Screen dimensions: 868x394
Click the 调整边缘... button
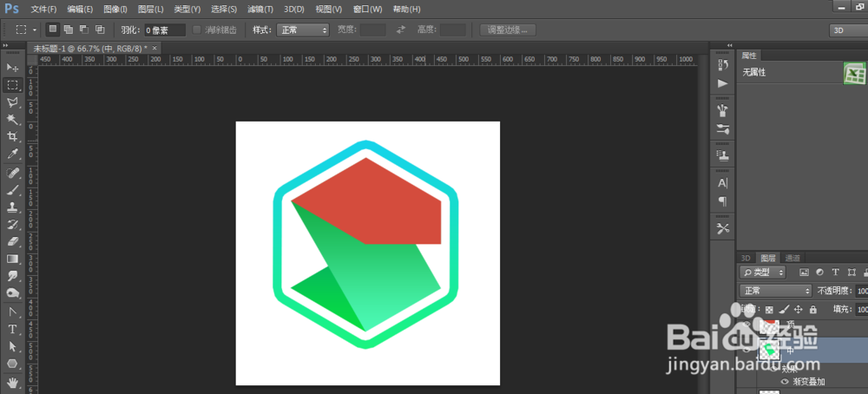coord(508,30)
